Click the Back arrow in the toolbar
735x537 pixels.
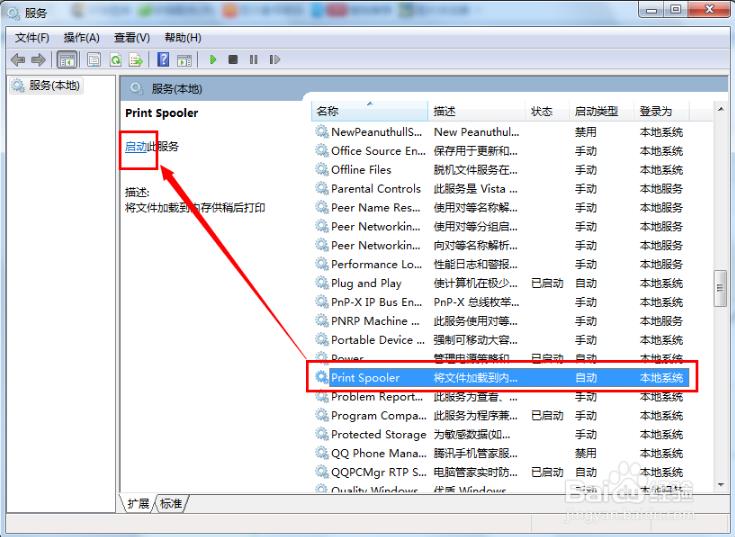pos(18,60)
